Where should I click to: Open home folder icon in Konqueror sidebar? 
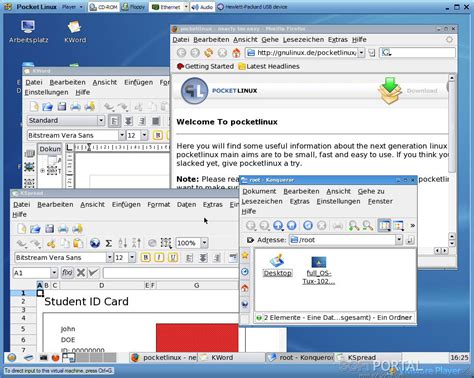click(245, 288)
